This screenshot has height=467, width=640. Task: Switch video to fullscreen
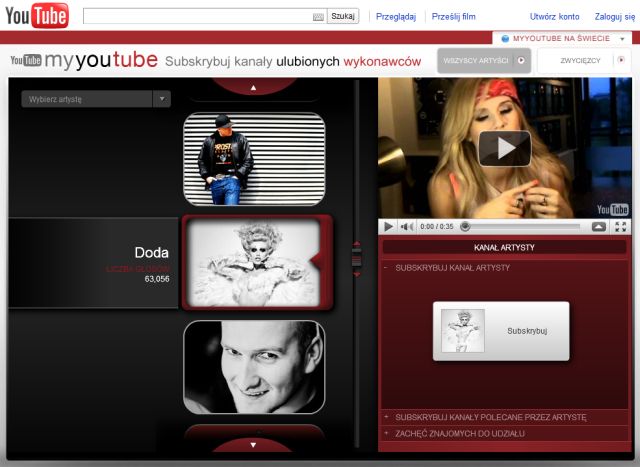620,227
